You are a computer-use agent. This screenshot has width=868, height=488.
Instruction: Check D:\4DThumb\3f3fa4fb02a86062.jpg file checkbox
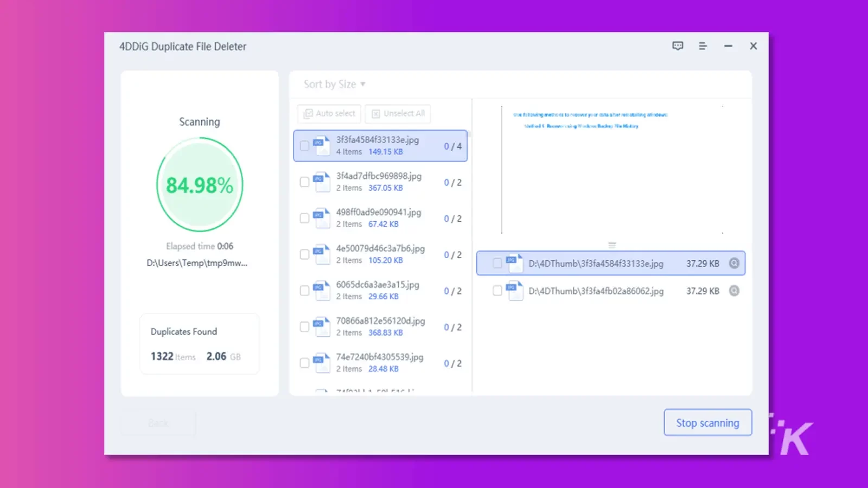[x=497, y=291]
